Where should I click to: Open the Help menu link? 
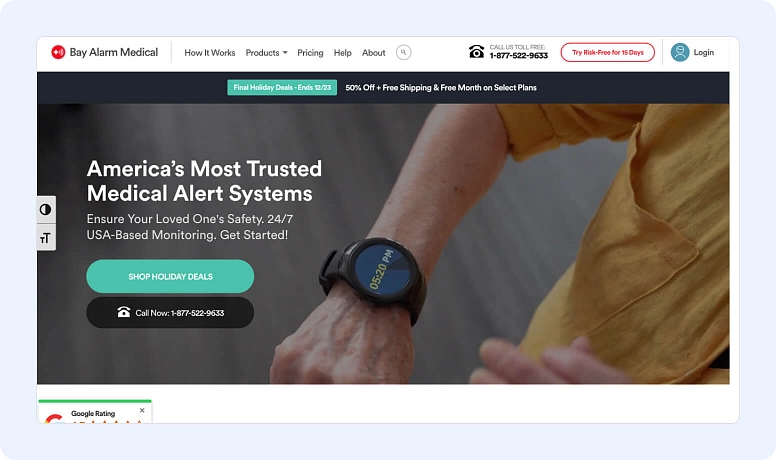pyautogui.click(x=342, y=52)
